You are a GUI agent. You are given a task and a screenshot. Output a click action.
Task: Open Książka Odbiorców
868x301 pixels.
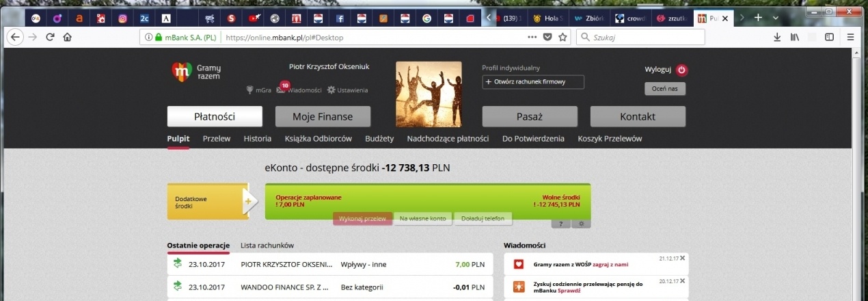[x=318, y=139]
